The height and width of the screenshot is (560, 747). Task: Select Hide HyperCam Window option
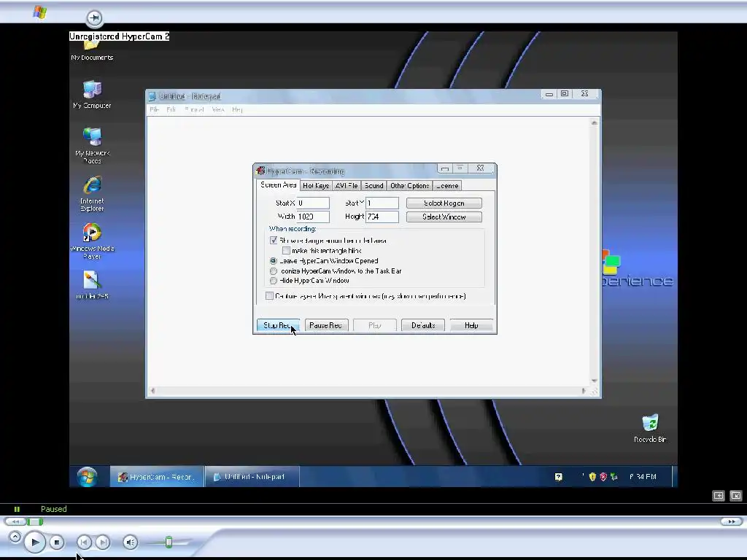274,281
